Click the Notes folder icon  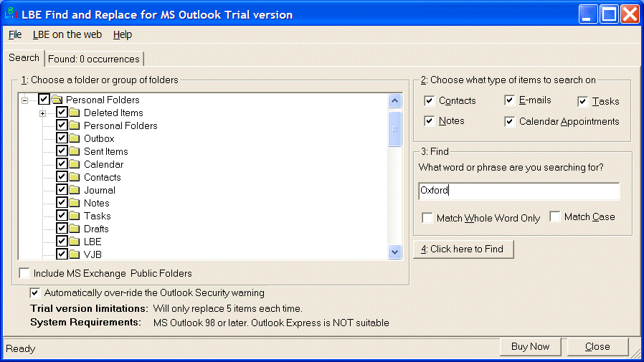click(75, 203)
